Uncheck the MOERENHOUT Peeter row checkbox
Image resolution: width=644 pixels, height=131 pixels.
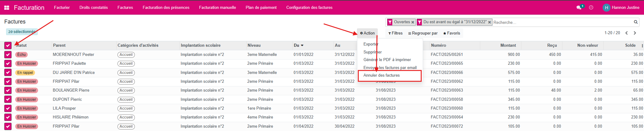pyautogui.click(x=8, y=55)
